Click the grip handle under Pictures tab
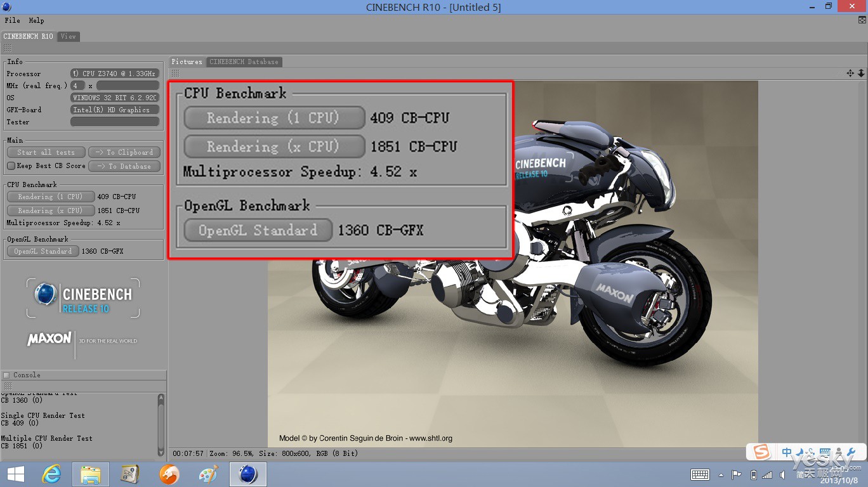 (175, 74)
